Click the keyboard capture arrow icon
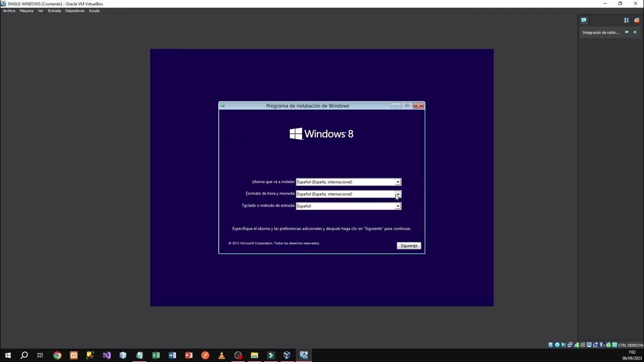The width and height of the screenshot is (644, 362). click(614, 345)
